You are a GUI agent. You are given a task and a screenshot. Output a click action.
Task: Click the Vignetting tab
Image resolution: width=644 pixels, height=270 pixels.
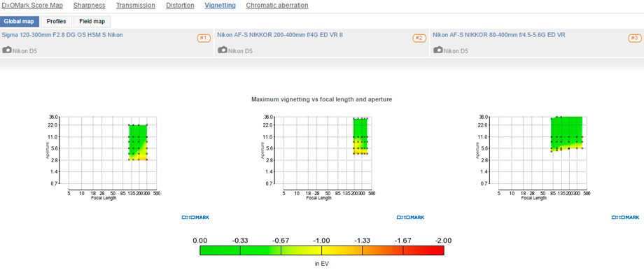click(x=220, y=6)
